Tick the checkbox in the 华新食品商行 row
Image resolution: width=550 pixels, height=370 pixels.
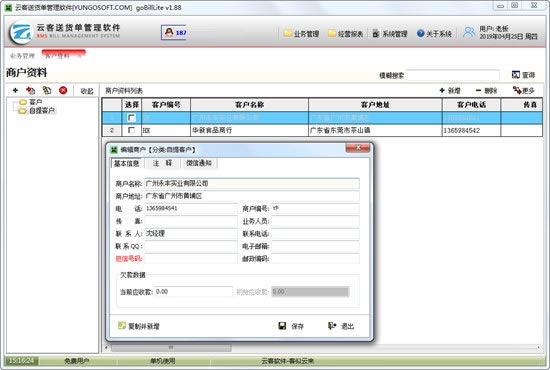pos(132,130)
